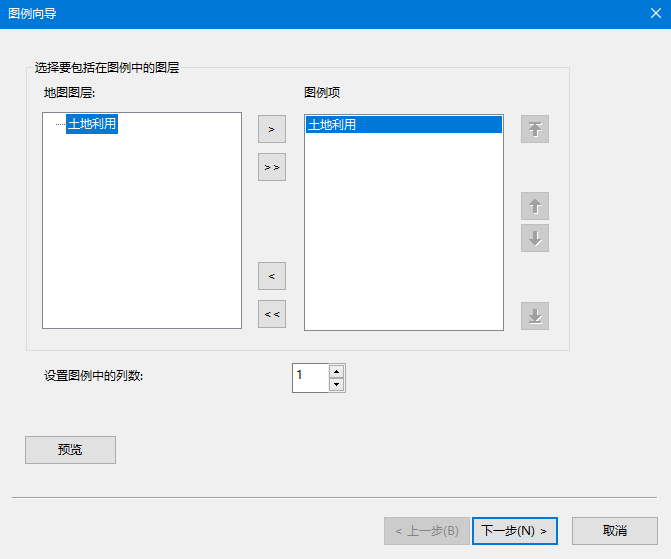
Task: Decrease legend column count
Action: (x=336, y=384)
